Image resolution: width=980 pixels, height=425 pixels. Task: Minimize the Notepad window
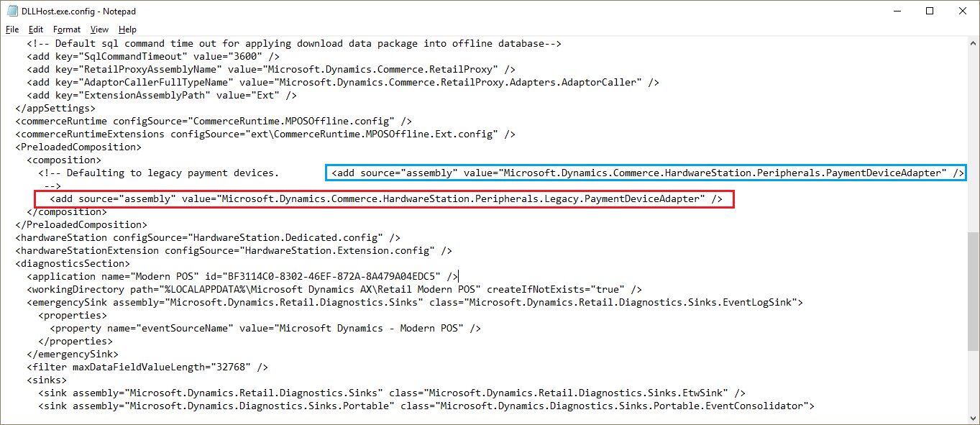pyautogui.click(x=897, y=11)
